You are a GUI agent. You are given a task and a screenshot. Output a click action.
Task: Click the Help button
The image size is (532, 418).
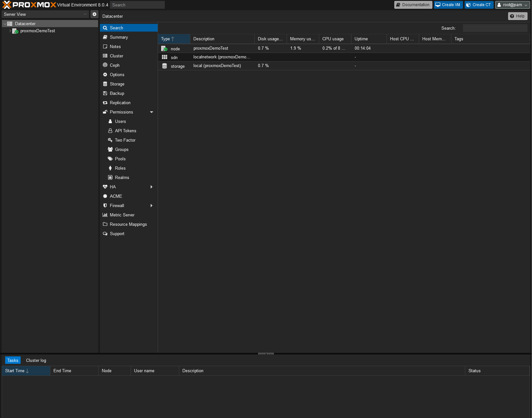coord(517,16)
